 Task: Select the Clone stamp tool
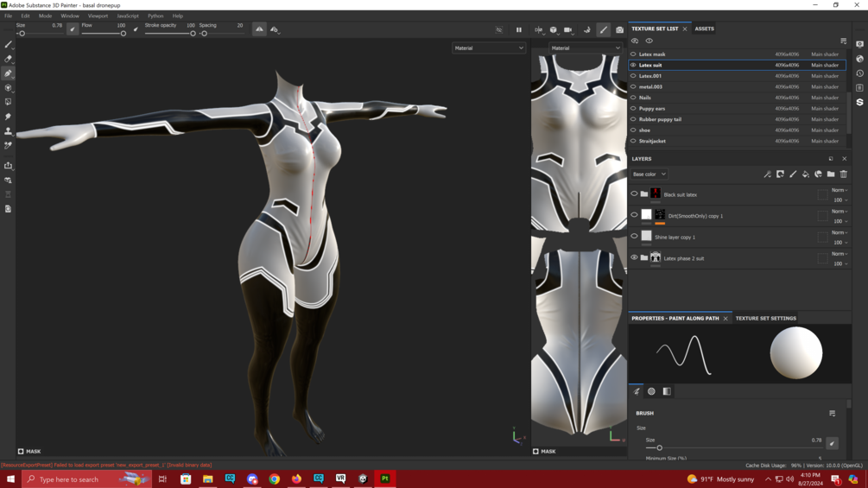8,131
